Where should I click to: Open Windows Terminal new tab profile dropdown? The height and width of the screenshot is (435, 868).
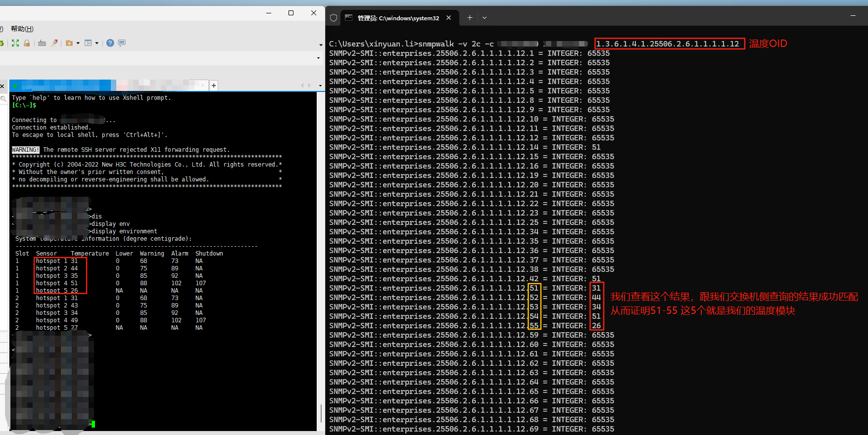tap(484, 18)
